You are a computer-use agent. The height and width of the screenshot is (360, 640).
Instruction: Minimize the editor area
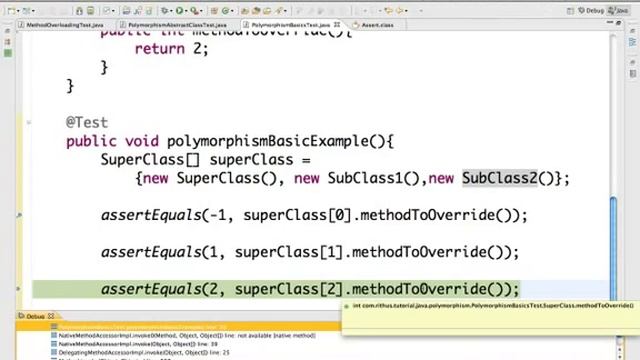click(610, 23)
